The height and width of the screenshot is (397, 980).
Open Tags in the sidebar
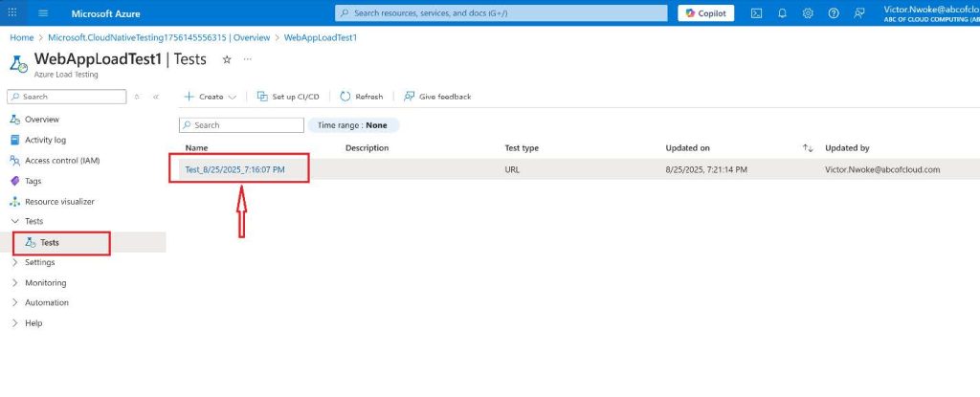coord(33,182)
